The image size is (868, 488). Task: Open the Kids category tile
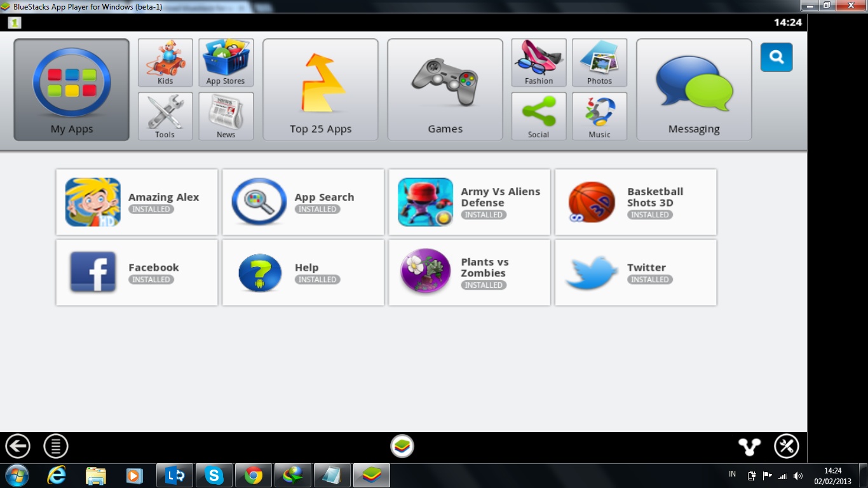pyautogui.click(x=165, y=62)
